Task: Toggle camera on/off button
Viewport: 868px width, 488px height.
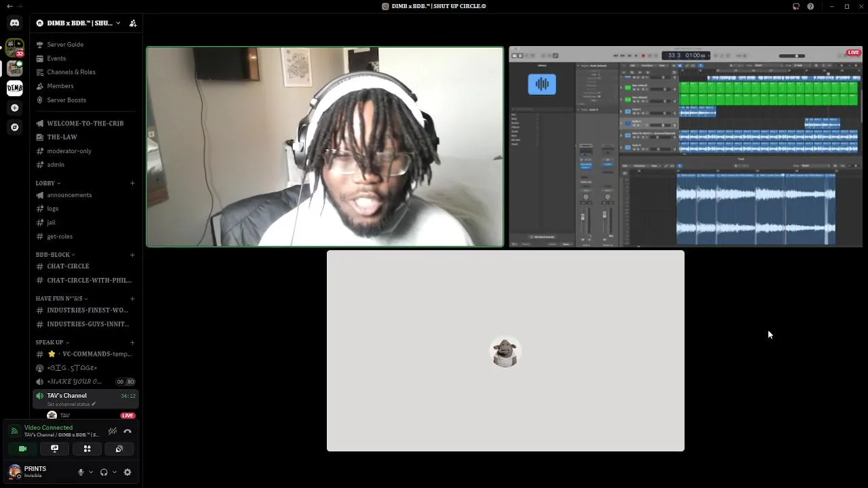Action: 22,449
